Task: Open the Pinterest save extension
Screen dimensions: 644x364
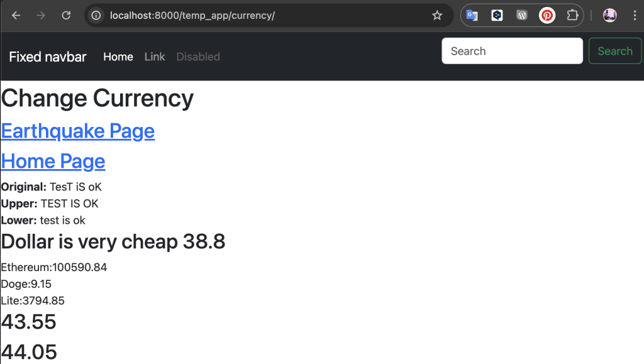Action: point(547,16)
